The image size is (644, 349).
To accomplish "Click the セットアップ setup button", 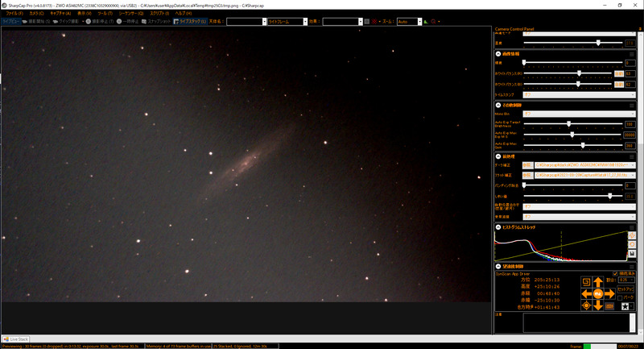I will [x=625, y=289].
